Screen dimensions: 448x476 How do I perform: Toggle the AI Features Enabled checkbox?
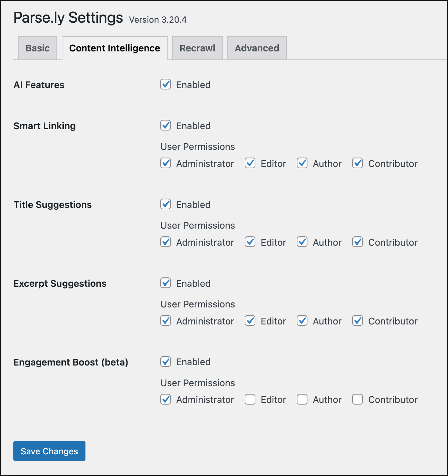166,84
